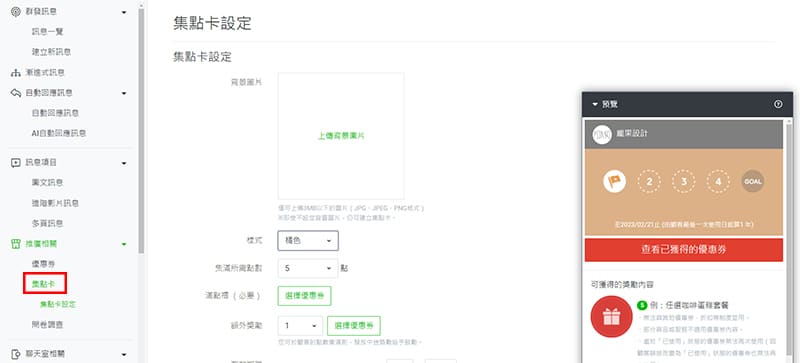Open 建立新訊息 in the sidebar

coord(51,52)
